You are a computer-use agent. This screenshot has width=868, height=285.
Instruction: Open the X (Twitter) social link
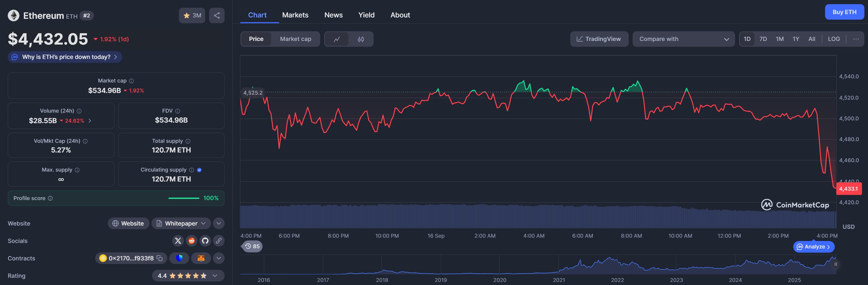178,240
